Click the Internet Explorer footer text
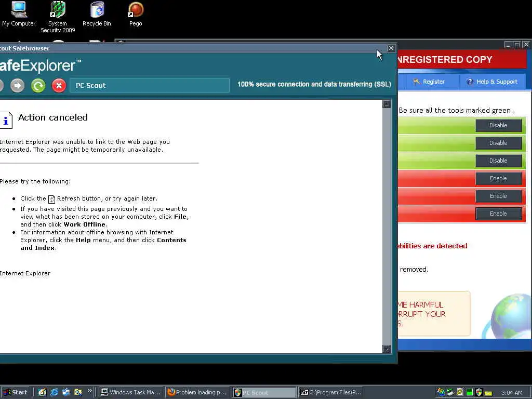Image resolution: width=532 pixels, height=399 pixels. (25, 273)
